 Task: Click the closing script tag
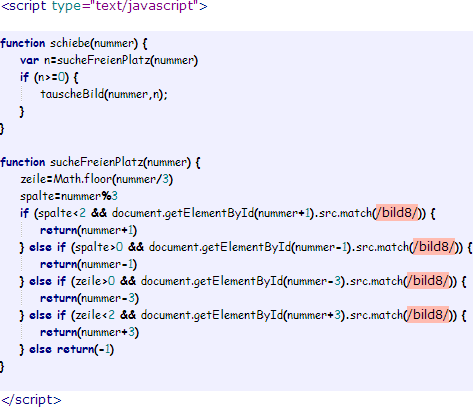pyautogui.click(x=31, y=400)
